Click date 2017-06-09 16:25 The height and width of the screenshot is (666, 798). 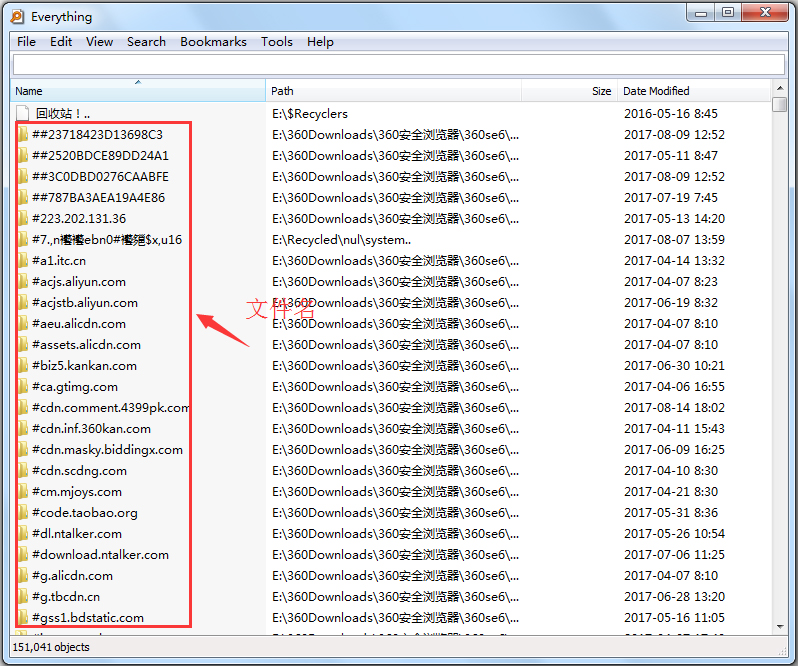click(x=674, y=450)
